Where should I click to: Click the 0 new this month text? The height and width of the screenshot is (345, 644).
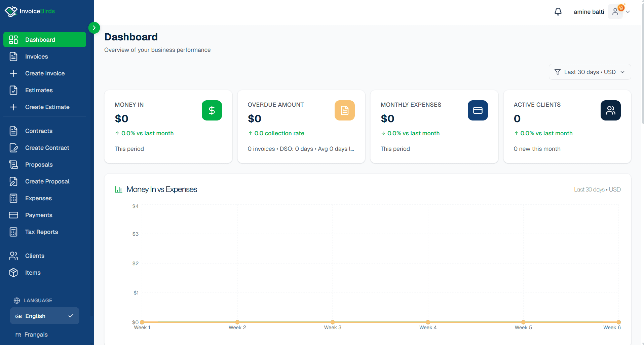click(x=537, y=149)
